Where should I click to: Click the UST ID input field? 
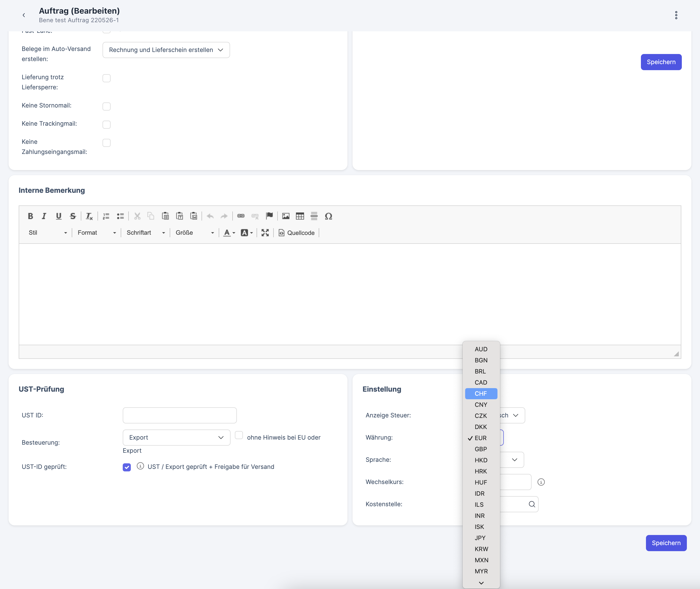[x=180, y=415]
